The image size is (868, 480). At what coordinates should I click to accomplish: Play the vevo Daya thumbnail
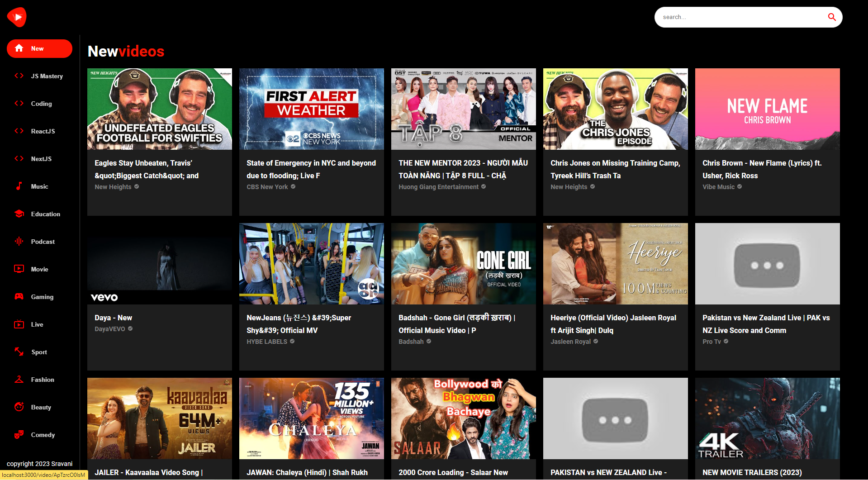[160, 264]
